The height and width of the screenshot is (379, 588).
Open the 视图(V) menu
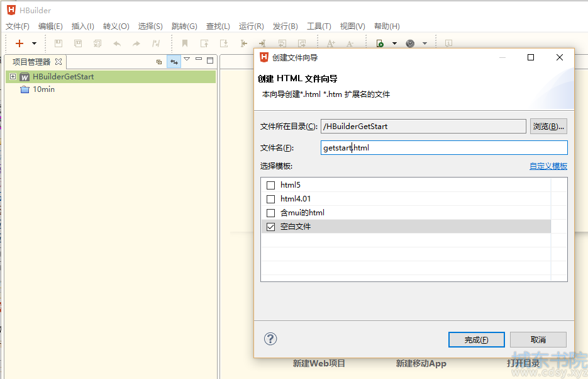(x=353, y=26)
